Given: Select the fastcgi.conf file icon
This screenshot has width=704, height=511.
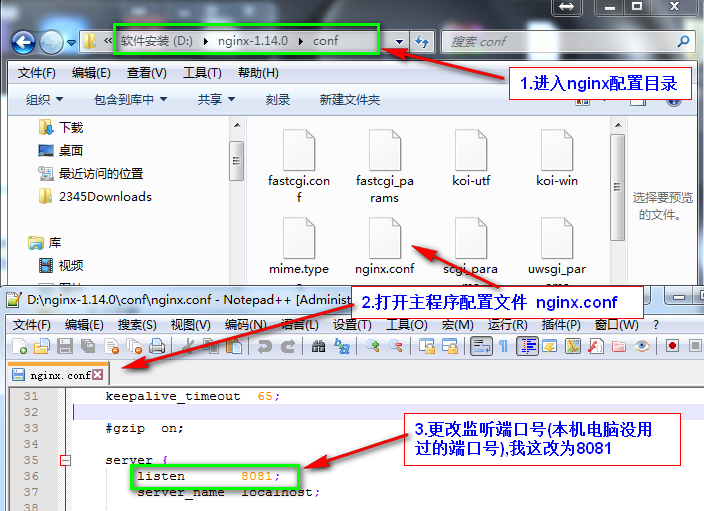Looking at the screenshot, I should pos(299,166).
